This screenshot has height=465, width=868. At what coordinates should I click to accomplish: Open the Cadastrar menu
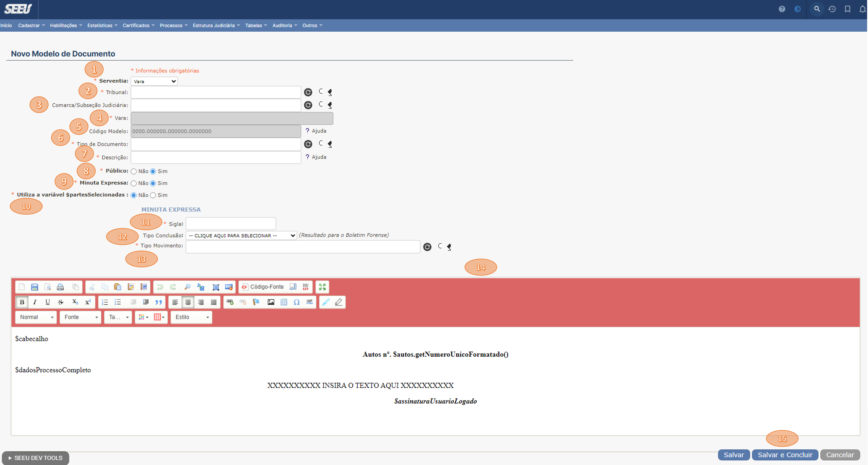[x=31, y=25]
